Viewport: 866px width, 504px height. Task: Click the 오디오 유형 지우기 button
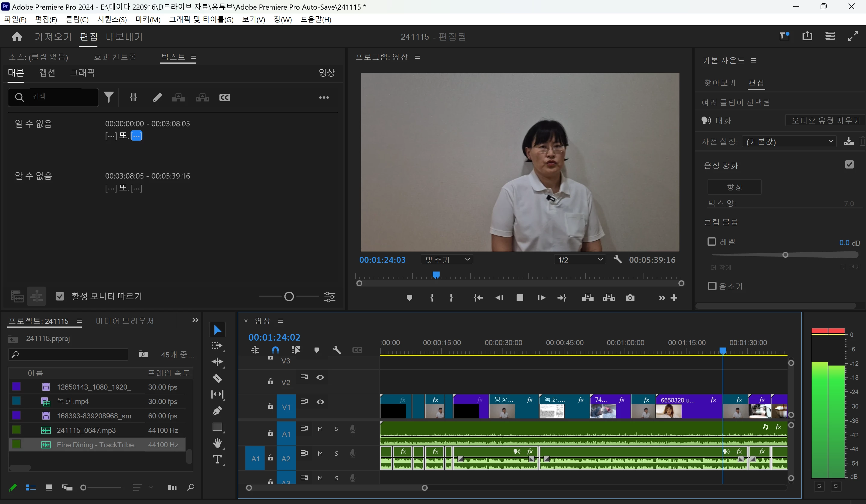[825, 120]
